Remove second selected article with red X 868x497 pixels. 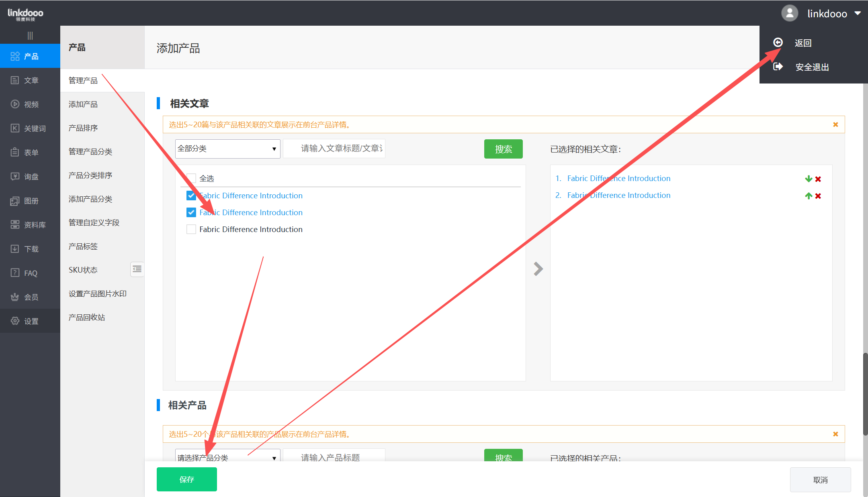click(818, 196)
